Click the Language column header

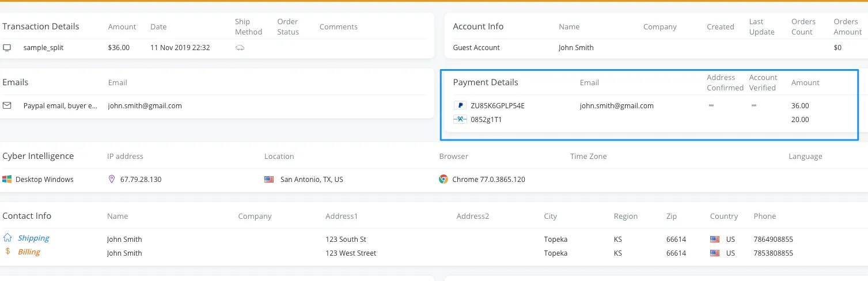(x=805, y=156)
